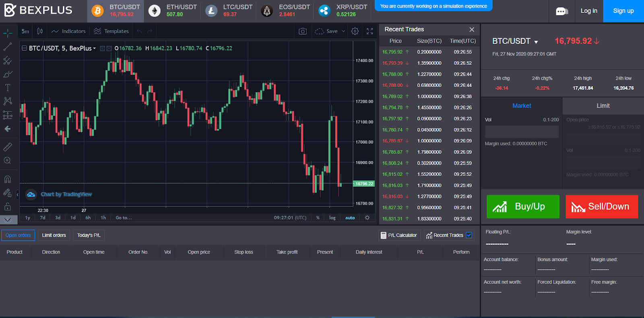Image resolution: width=644 pixels, height=318 pixels.
Task: Open chart bottom-right settings gear
Action: 367,218
